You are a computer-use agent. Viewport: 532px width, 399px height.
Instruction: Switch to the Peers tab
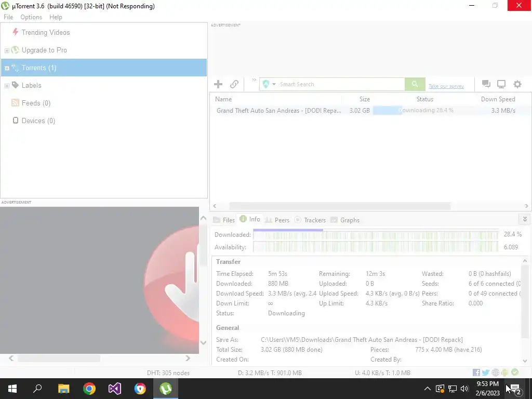pos(277,220)
